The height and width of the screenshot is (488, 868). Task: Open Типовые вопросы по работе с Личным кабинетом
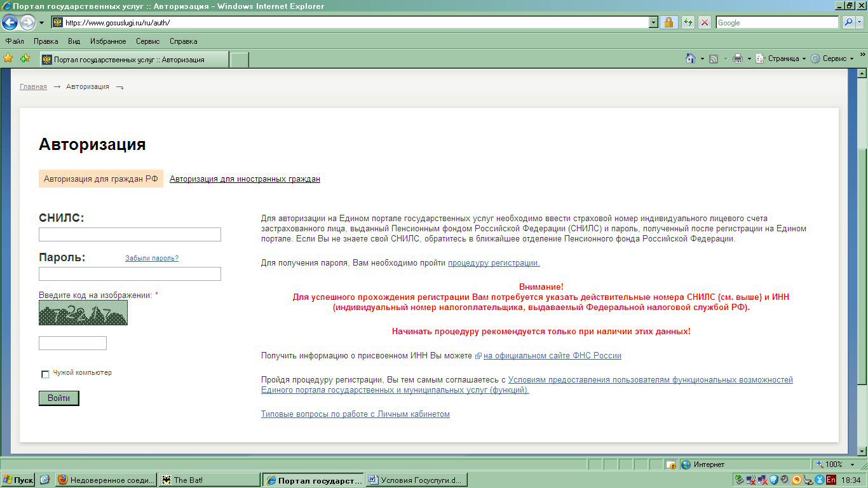pos(355,414)
